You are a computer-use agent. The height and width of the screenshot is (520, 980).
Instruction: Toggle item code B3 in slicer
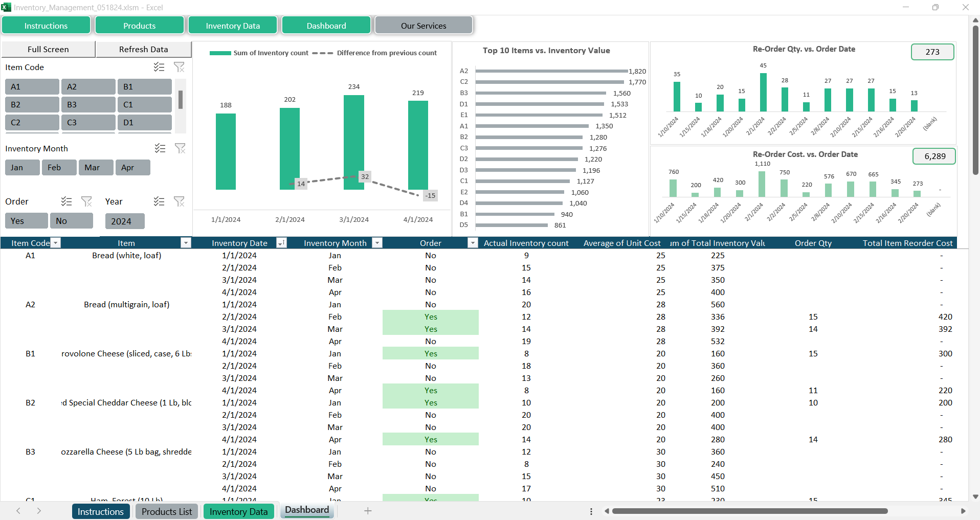click(x=88, y=105)
